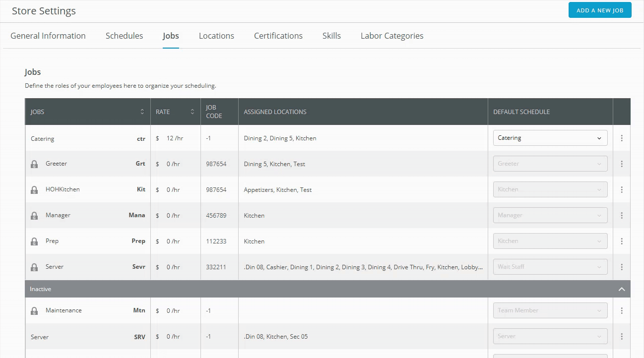
Task: Switch to the Certifications tab
Action: pyautogui.click(x=278, y=36)
